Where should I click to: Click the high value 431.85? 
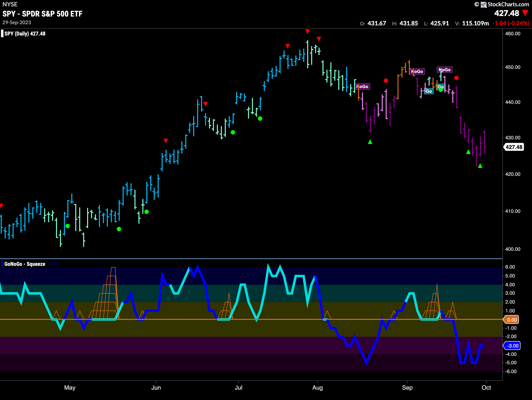[409, 23]
